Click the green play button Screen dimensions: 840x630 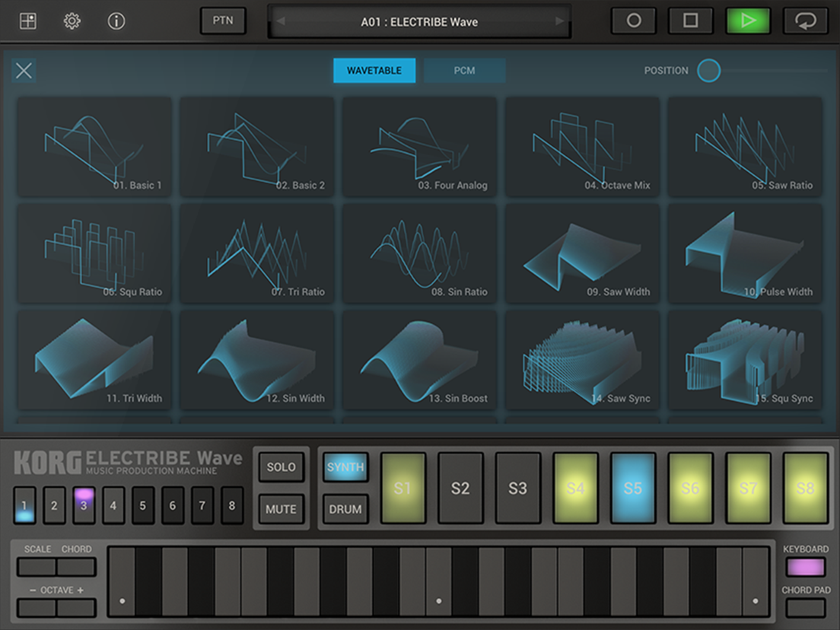(748, 21)
